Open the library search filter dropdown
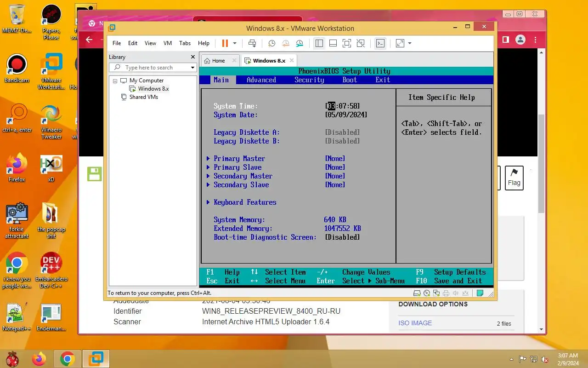Viewport: 588px width, 368px height. (193, 68)
